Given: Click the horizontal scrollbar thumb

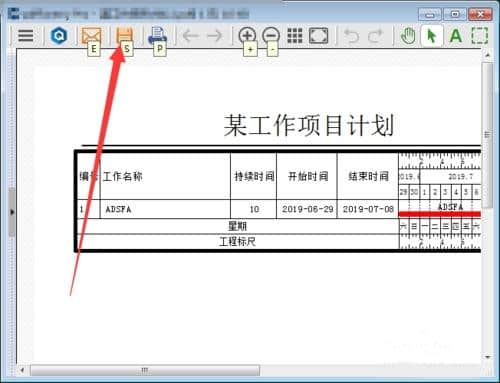Looking at the screenshot, I should (x=145, y=370).
